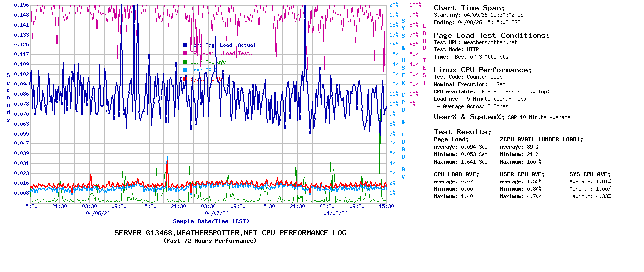Click the 04/08/26 date label on the x-axis
644x272 pixels.
point(335,214)
